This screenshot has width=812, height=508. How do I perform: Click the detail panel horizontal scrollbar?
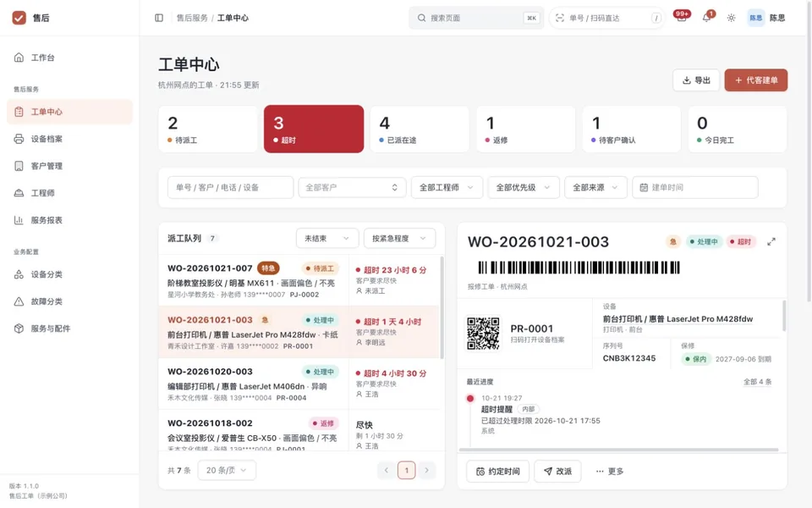(x=618, y=450)
